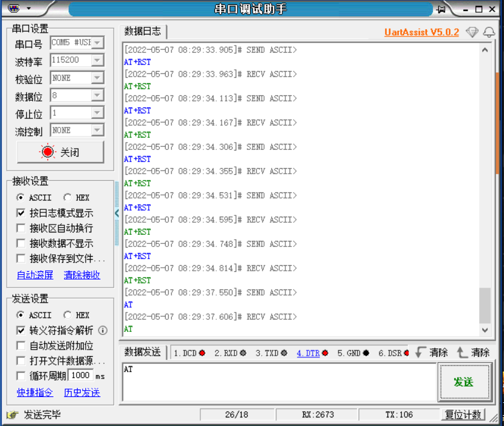Open the application logo menu in the title bar

tap(13, 8)
